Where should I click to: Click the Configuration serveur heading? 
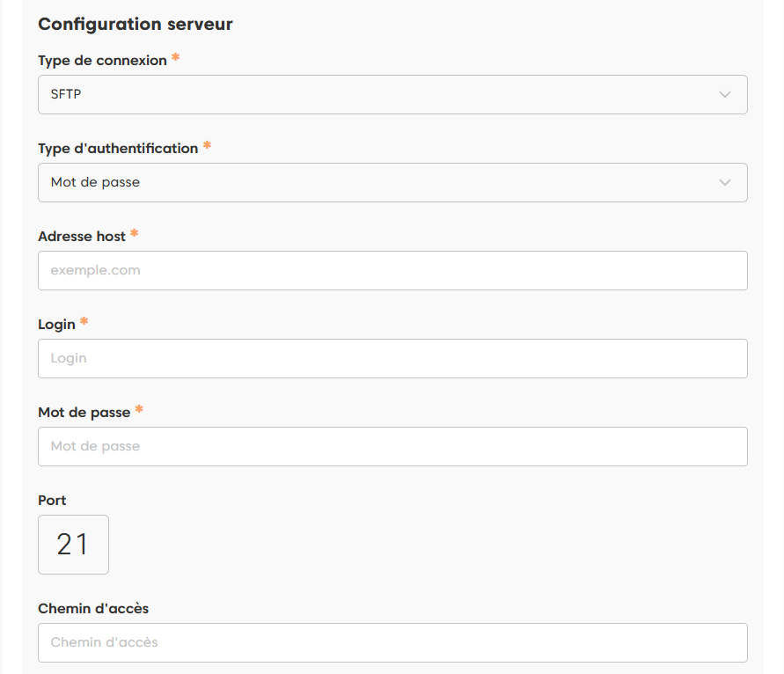click(x=136, y=24)
